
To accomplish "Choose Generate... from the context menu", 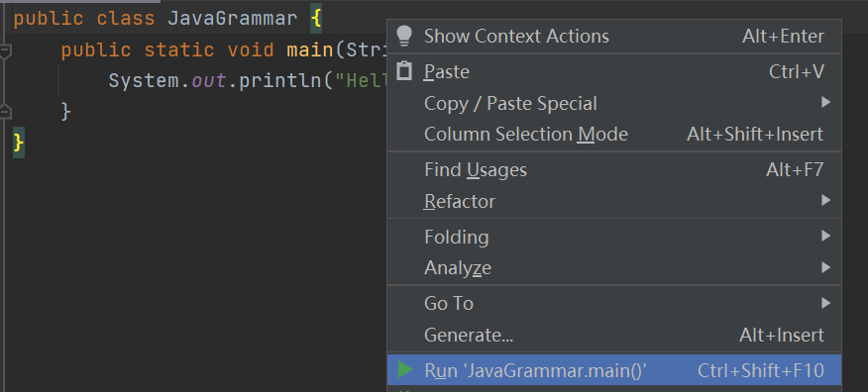I will (x=614, y=335).
